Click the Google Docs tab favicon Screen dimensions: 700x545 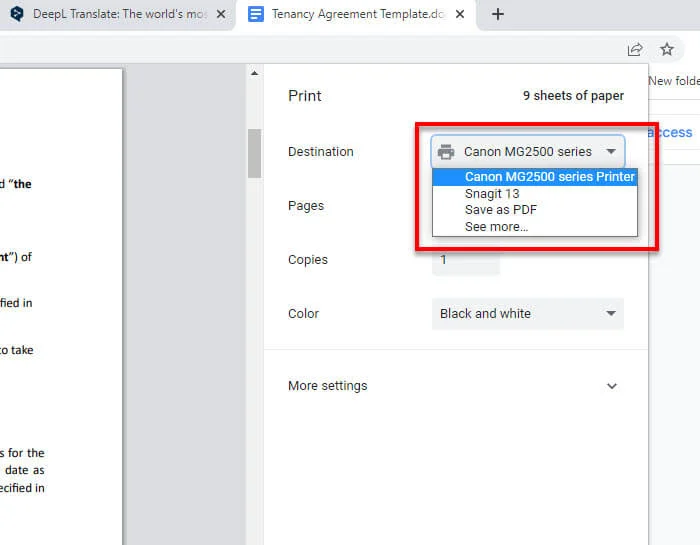pos(256,14)
